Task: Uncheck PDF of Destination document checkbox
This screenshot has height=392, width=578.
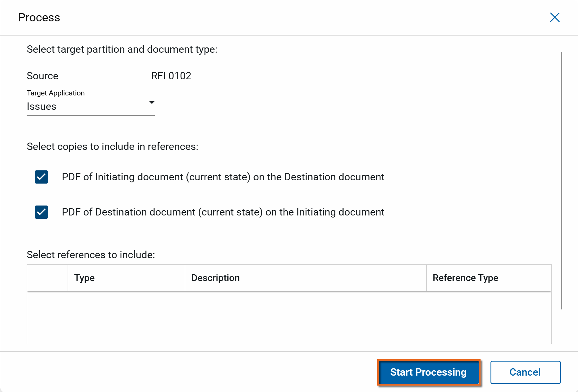Action: coord(41,212)
